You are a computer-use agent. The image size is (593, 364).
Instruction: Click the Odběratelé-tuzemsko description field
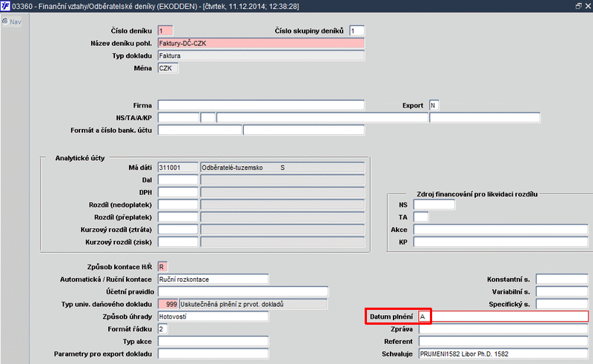coord(282,168)
